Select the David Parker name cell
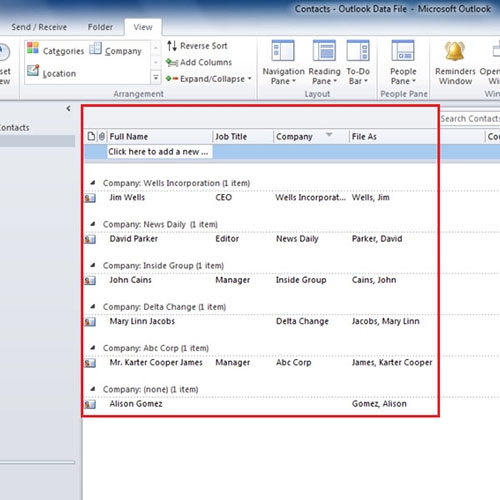 pos(133,239)
